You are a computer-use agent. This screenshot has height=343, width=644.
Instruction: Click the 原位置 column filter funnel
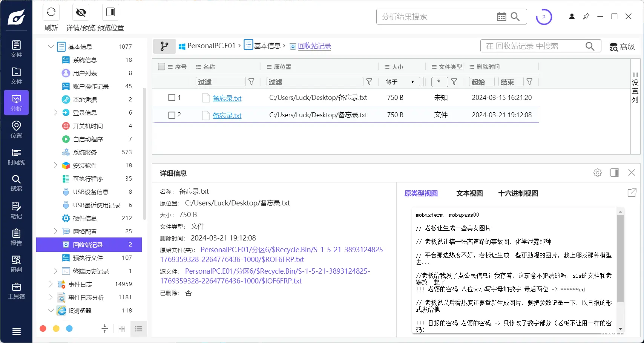(370, 82)
